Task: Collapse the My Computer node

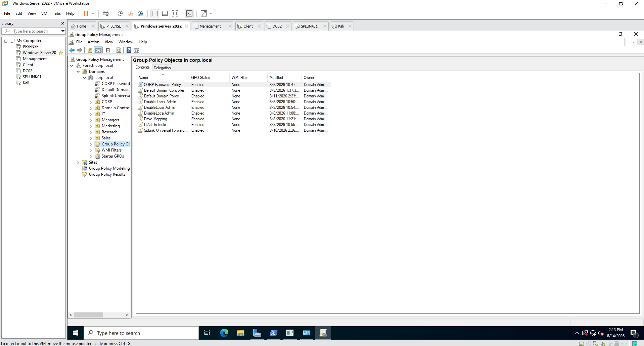Action: click(x=6, y=41)
